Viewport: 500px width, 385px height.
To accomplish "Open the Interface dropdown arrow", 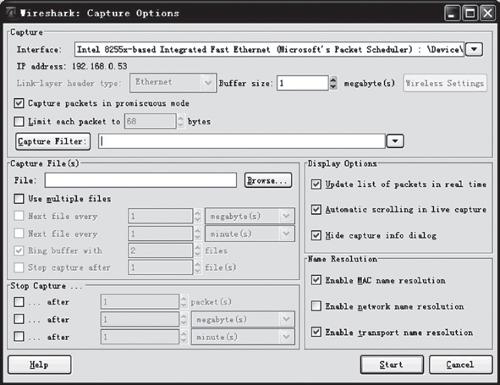I will 474,49.
